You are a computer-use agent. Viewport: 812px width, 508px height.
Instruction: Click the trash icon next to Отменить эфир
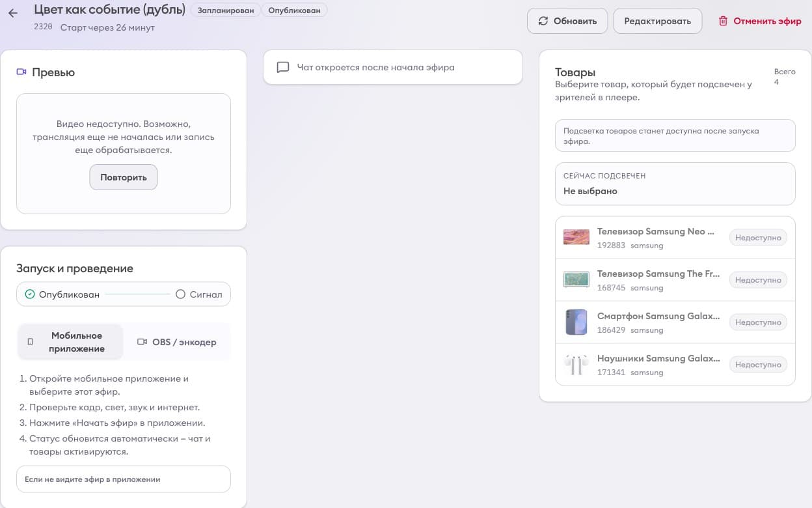coord(723,21)
